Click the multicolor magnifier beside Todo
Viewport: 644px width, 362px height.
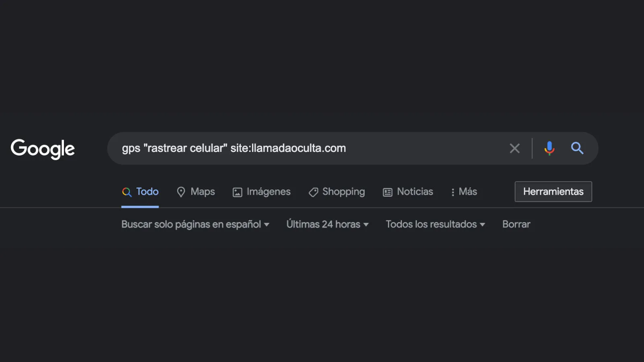pyautogui.click(x=127, y=192)
